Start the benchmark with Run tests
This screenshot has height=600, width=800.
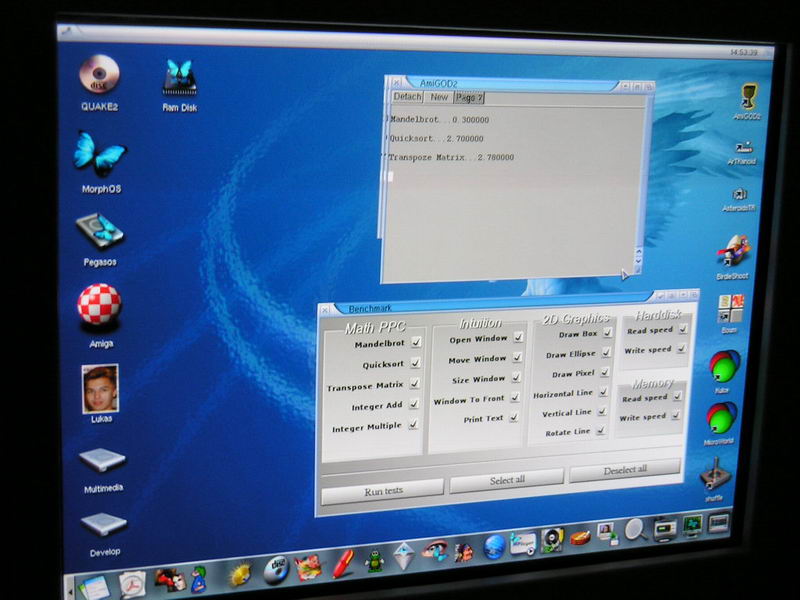[x=383, y=491]
